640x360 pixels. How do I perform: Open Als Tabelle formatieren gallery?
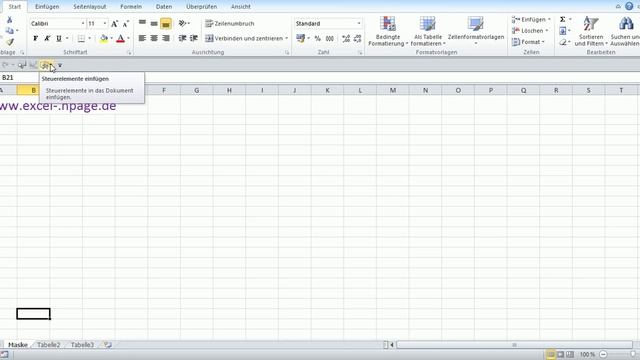(428, 31)
